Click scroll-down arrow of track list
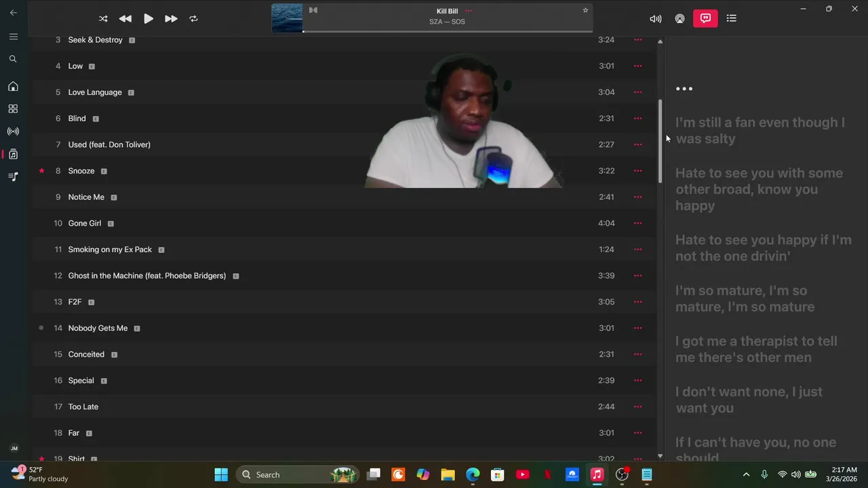Image resolution: width=868 pixels, height=488 pixels. (660, 456)
